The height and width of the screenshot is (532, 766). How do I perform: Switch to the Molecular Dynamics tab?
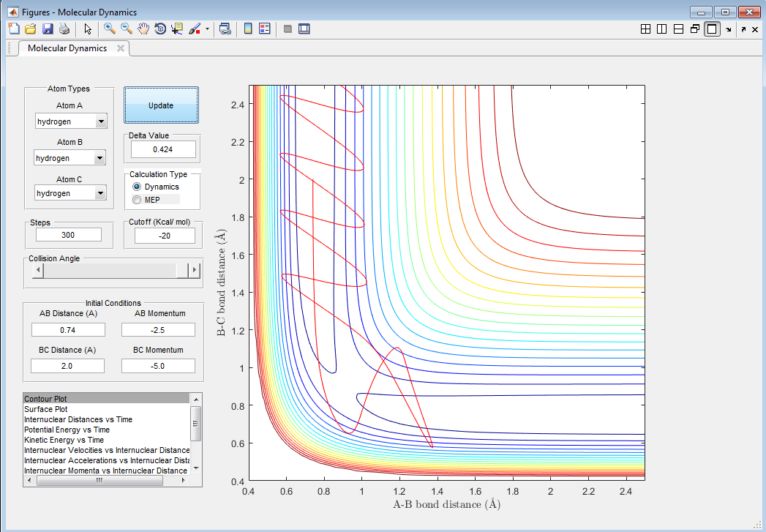click(67, 48)
